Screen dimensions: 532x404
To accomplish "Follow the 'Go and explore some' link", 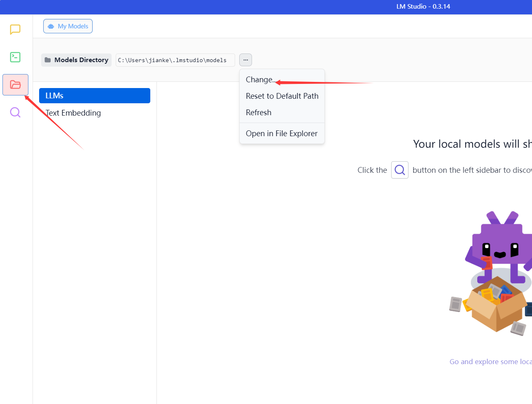I will pyautogui.click(x=491, y=362).
